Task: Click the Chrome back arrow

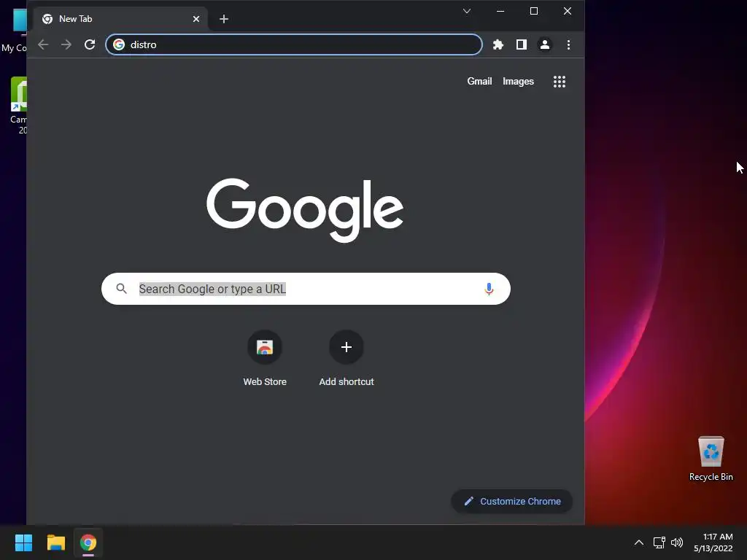Action: click(x=43, y=44)
